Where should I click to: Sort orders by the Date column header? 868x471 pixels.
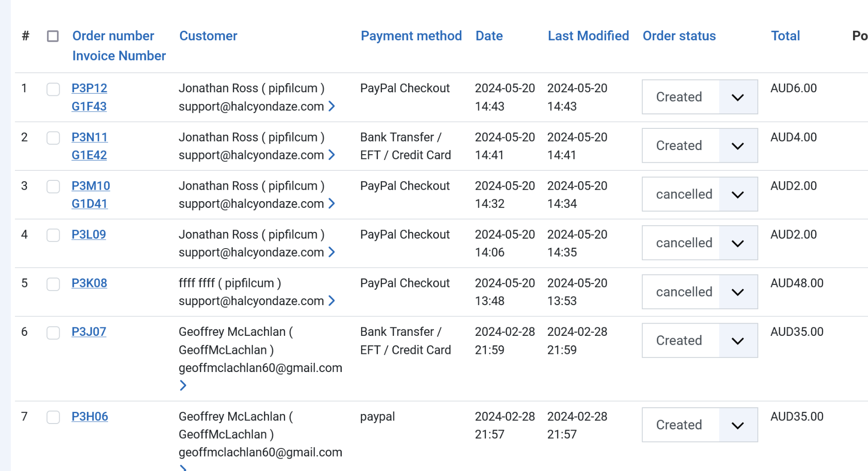(x=489, y=36)
